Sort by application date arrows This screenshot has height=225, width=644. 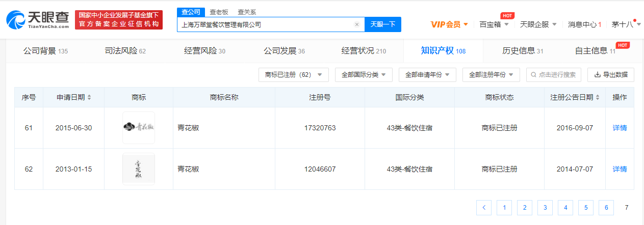(x=89, y=97)
